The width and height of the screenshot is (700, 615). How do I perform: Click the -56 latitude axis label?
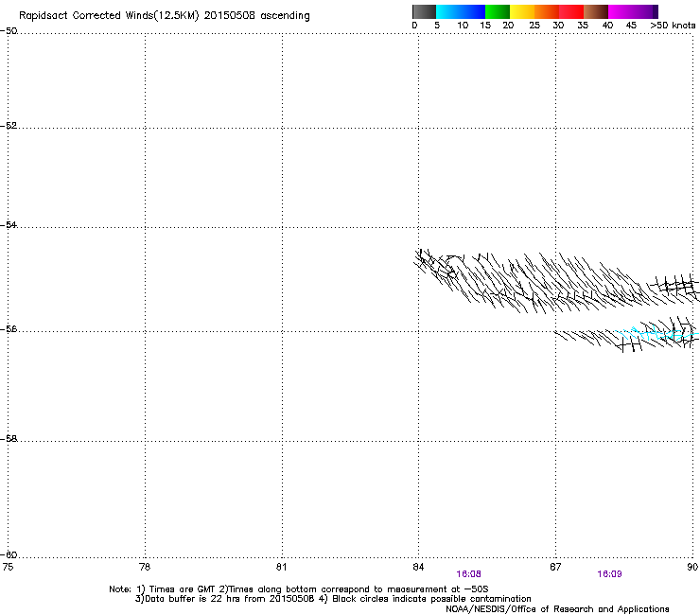[x=9, y=329]
